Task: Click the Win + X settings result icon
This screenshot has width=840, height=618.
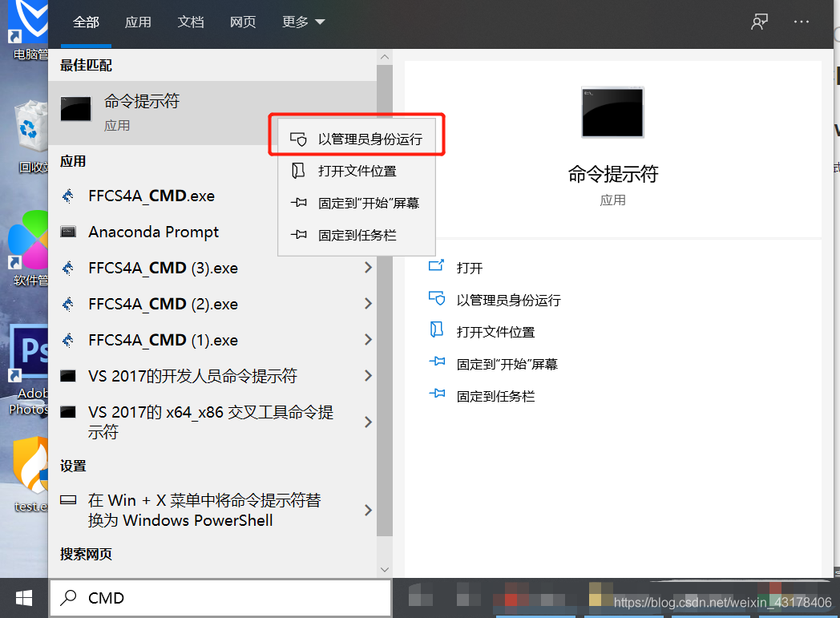Action: coord(68,500)
